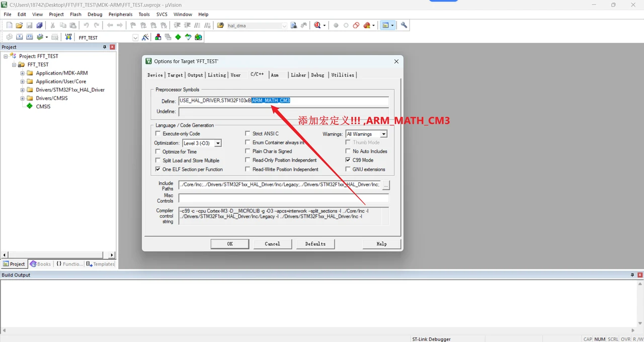Click the Rebuild all target files icon
644x342 pixels.
pos(29,37)
